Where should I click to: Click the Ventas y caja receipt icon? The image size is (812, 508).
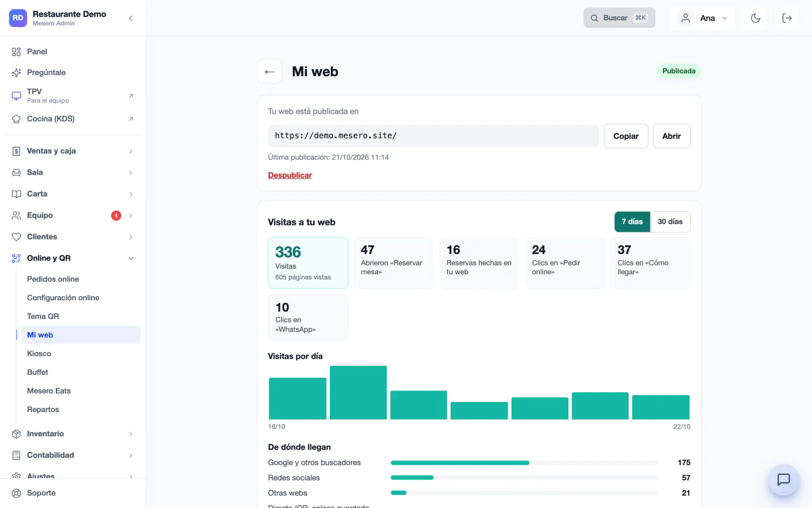point(16,151)
